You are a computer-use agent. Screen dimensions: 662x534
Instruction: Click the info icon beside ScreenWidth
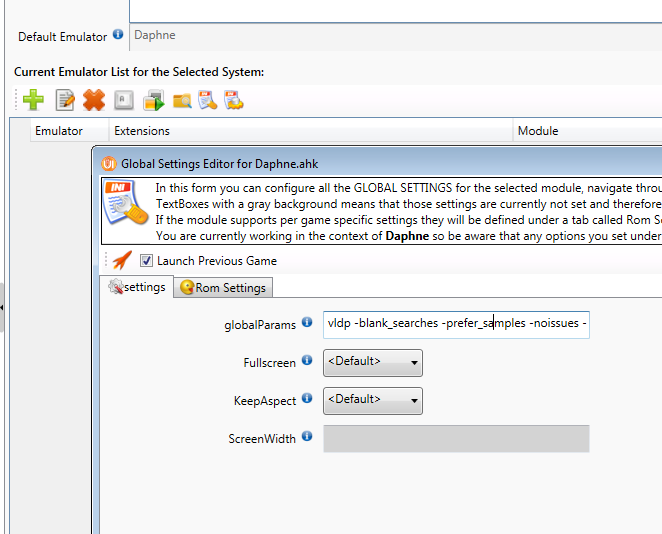point(307,436)
